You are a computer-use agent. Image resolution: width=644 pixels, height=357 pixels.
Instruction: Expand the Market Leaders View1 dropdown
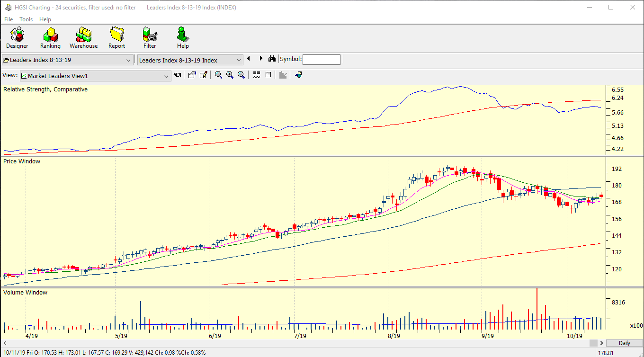click(166, 76)
